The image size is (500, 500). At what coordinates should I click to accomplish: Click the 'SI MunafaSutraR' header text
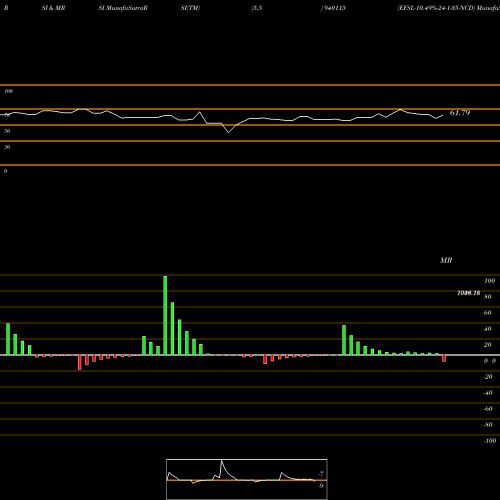pyautogui.click(x=123, y=8)
